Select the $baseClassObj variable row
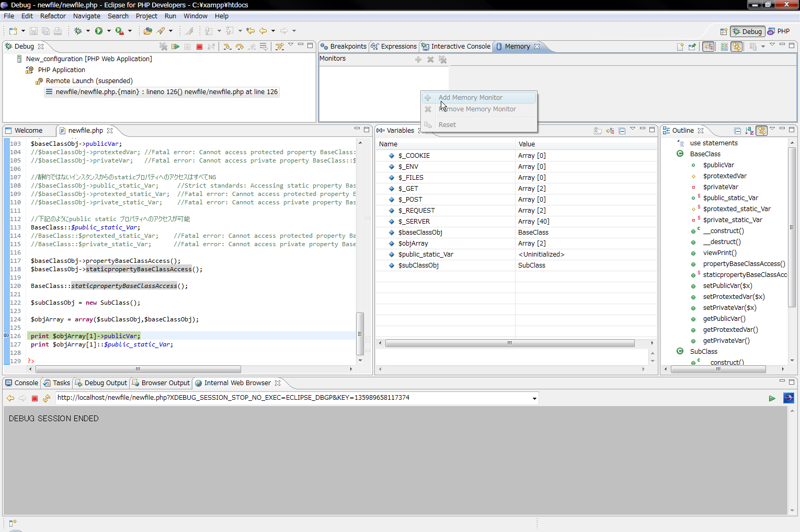800x532 pixels. point(420,233)
